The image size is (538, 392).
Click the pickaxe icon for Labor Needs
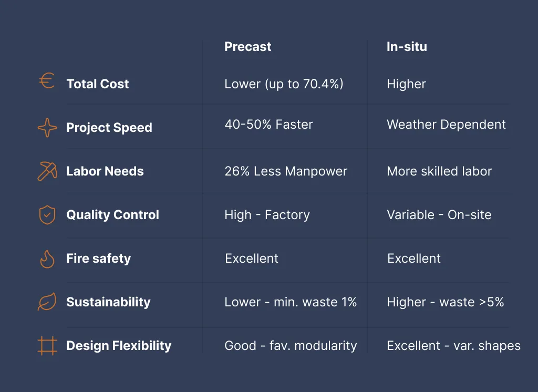(x=47, y=171)
